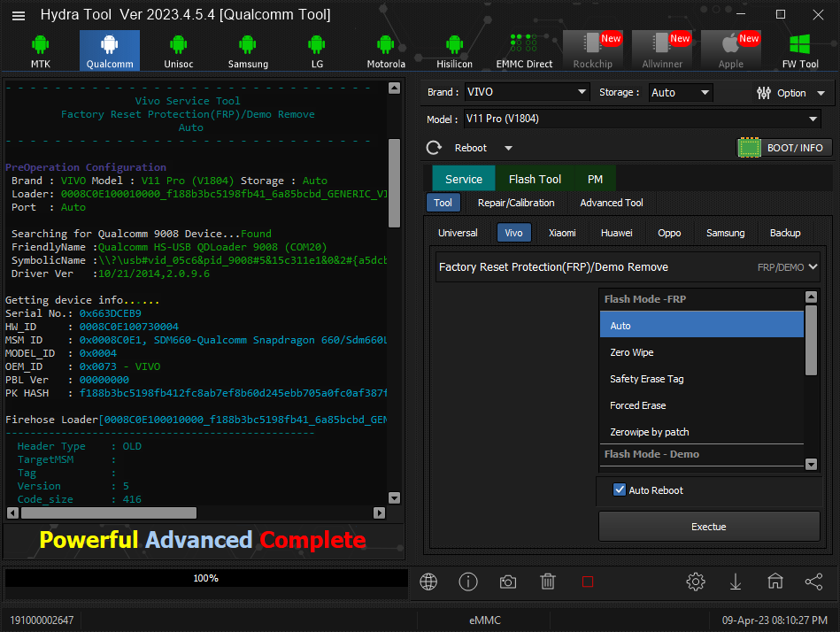The height and width of the screenshot is (632, 840).
Task: Open the Advanced Tool sub-tab
Action: [x=612, y=203]
